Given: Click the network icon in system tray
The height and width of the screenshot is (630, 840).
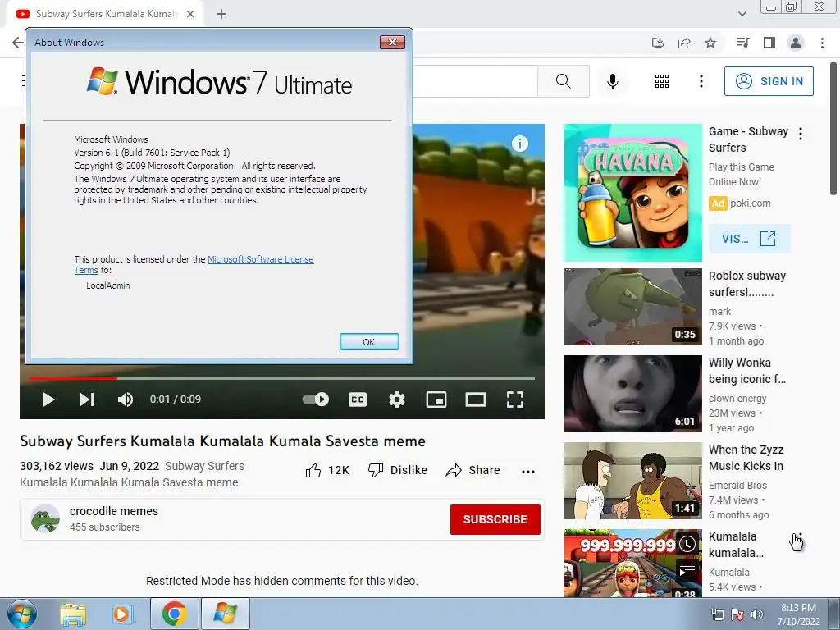Looking at the screenshot, I should [x=717, y=614].
